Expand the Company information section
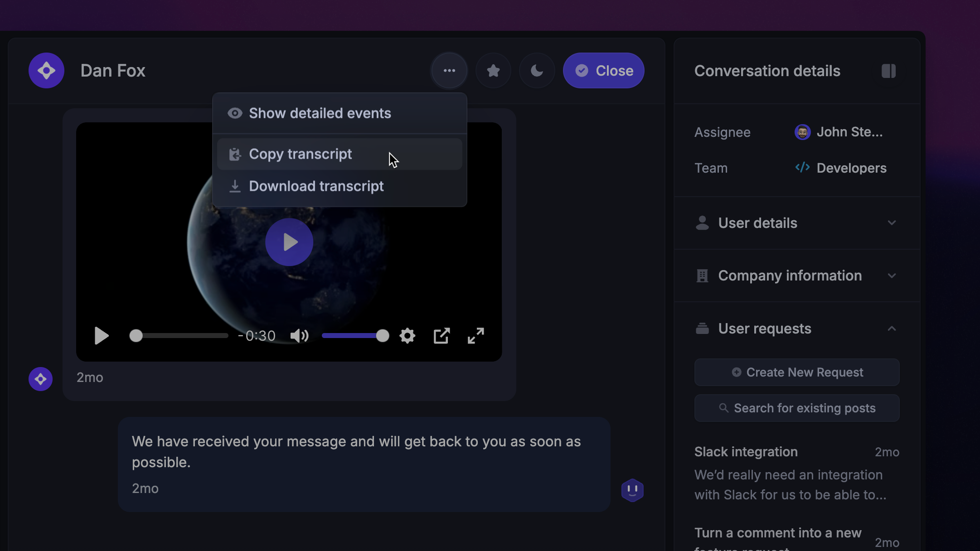The height and width of the screenshot is (551, 980). click(796, 275)
